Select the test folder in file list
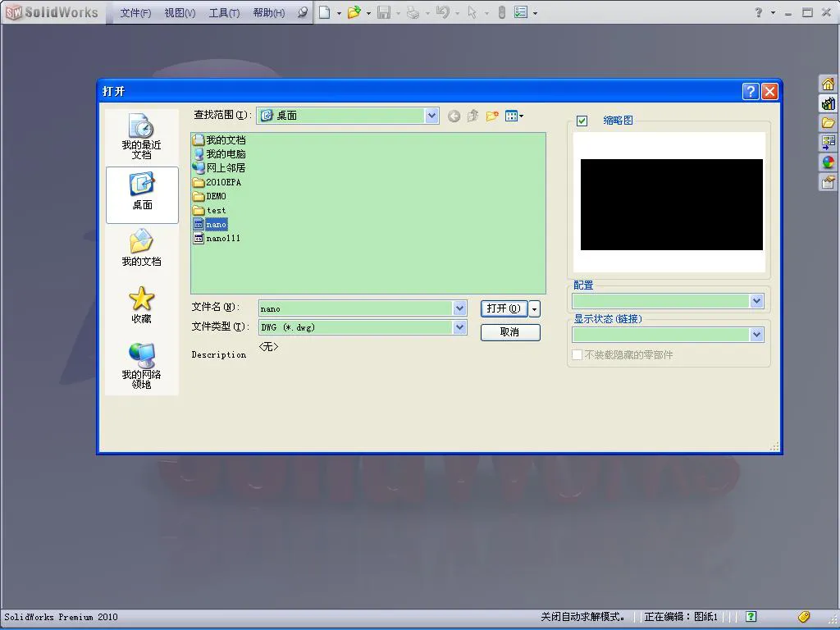The height and width of the screenshot is (630, 840). pyautogui.click(x=209, y=211)
